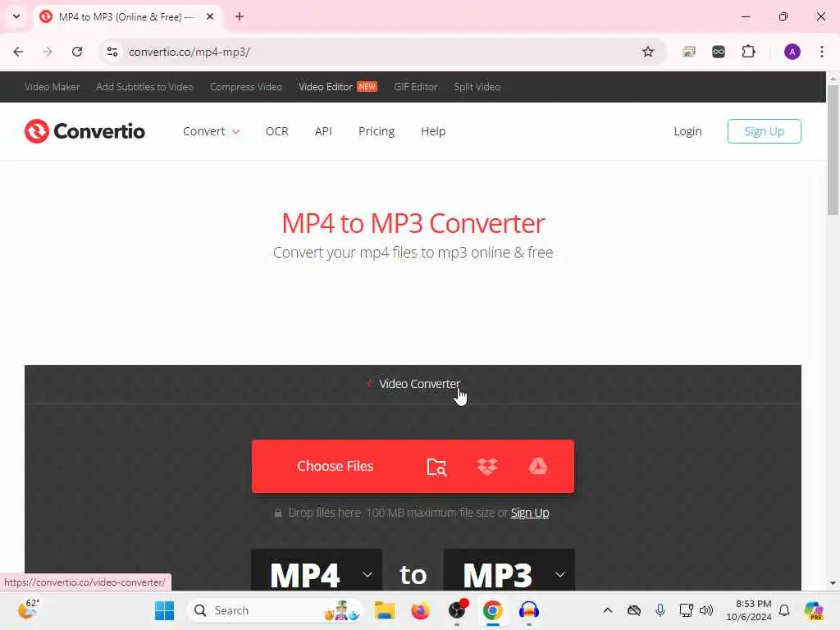Click the Choose Files button
840x630 pixels.
336,467
